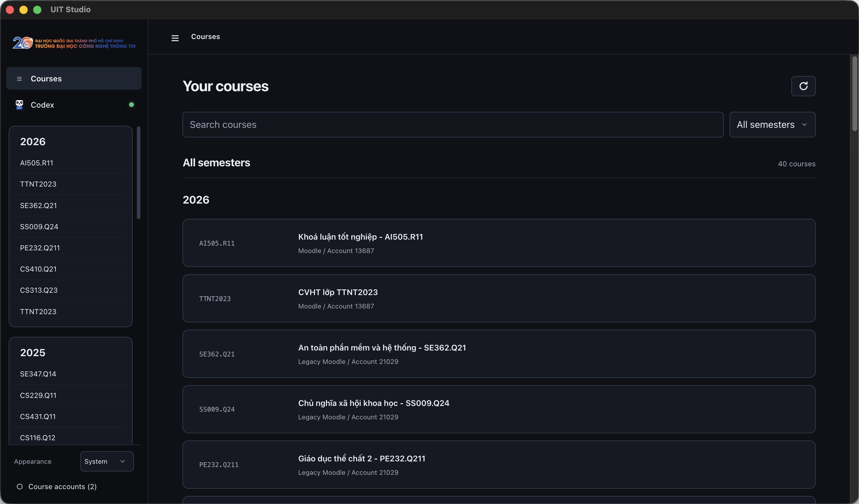Refresh the course list
The width and height of the screenshot is (859, 504).
[x=803, y=86]
